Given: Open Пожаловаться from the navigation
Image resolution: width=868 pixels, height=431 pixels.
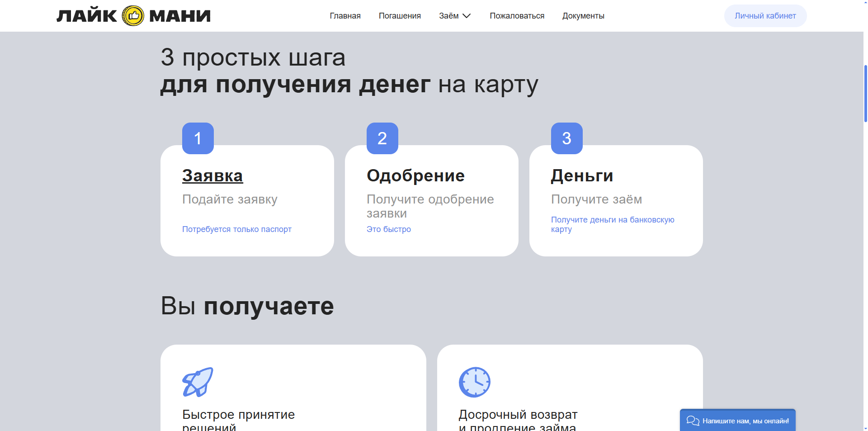Looking at the screenshot, I should coord(517,16).
